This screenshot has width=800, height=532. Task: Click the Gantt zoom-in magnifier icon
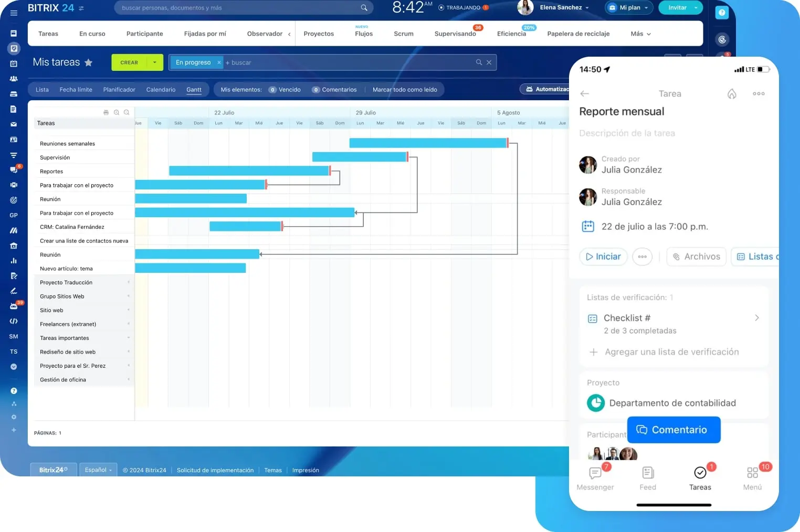tap(117, 112)
